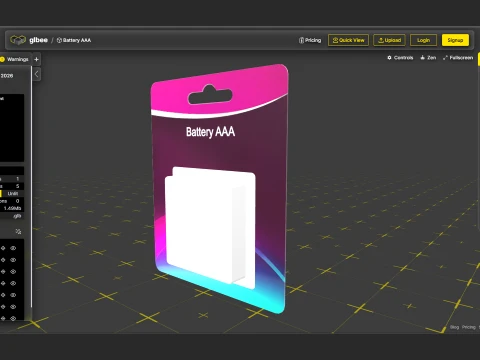Image resolution: width=480 pixels, height=360 pixels.
Task: Click the Quick View button
Action: tap(348, 40)
